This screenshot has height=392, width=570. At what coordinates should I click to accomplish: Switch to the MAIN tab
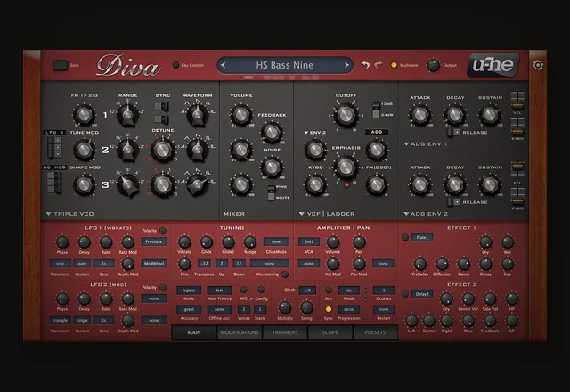(x=194, y=332)
